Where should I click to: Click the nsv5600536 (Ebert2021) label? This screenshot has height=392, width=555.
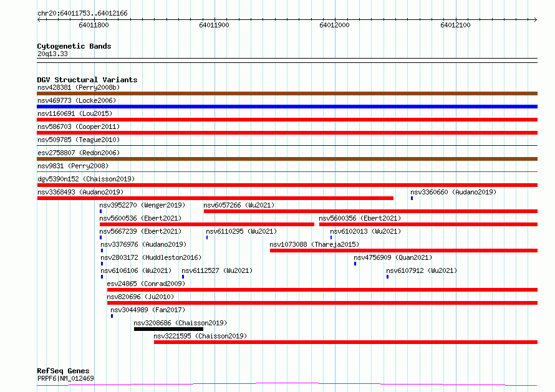pos(140,218)
